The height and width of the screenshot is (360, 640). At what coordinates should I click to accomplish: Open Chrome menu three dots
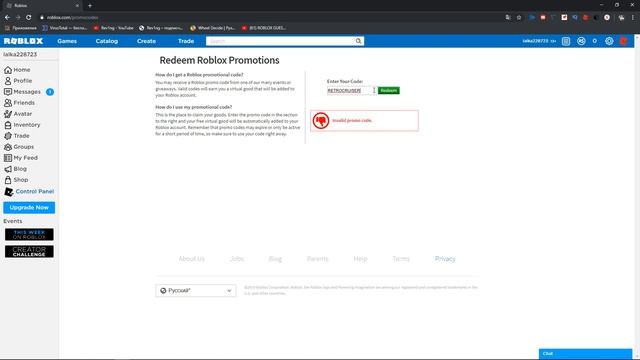click(633, 18)
